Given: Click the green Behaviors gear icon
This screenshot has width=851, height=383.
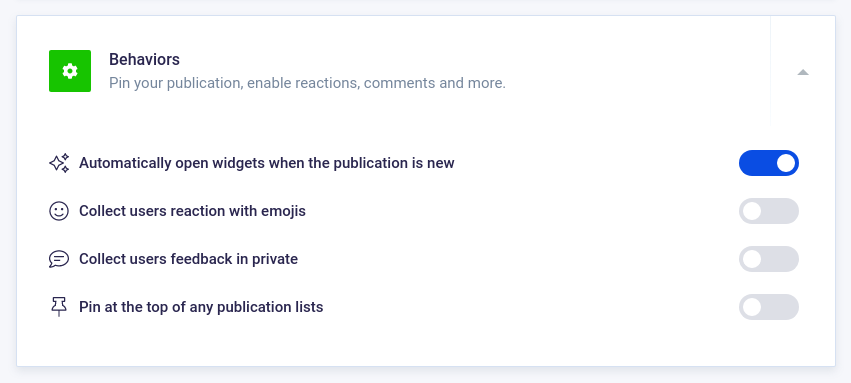Looking at the screenshot, I should 70,71.
